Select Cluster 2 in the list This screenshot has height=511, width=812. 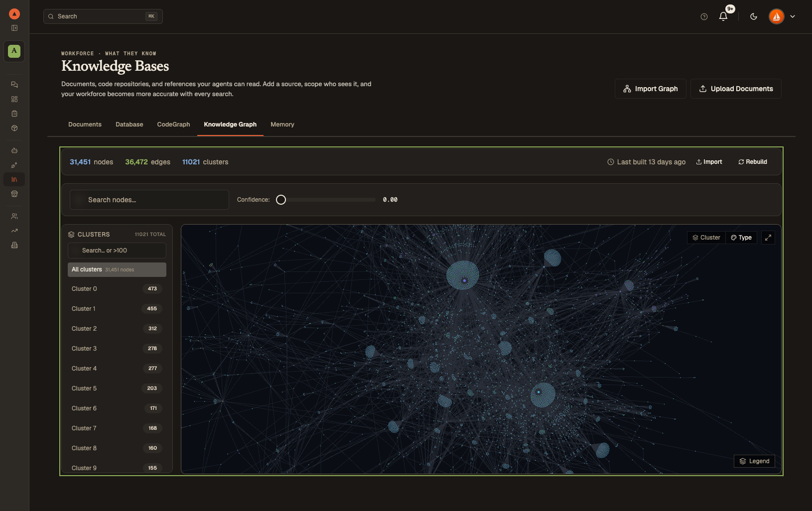[x=117, y=329]
